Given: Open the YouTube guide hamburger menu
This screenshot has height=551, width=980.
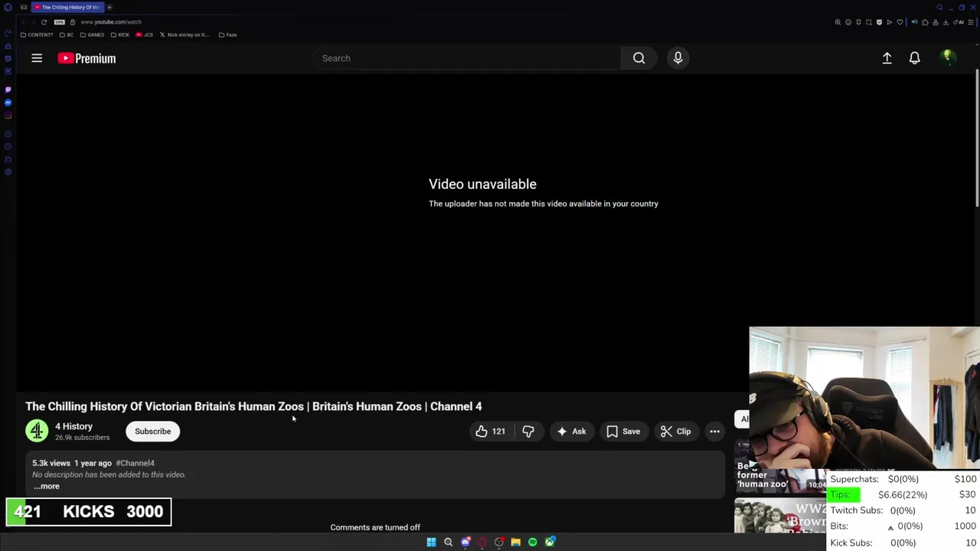Looking at the screenshot, I should tap(37, 58).
